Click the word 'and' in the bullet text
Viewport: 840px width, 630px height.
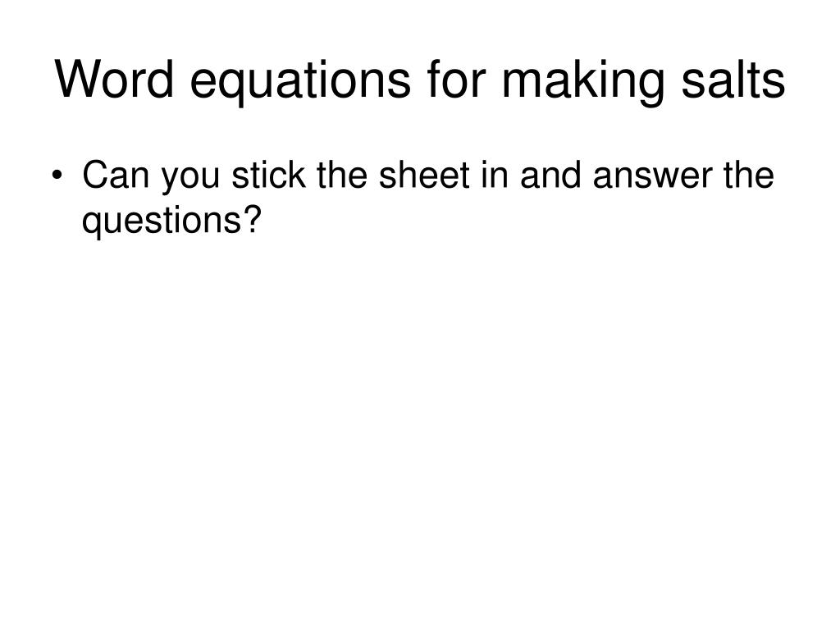click(550, 175)
